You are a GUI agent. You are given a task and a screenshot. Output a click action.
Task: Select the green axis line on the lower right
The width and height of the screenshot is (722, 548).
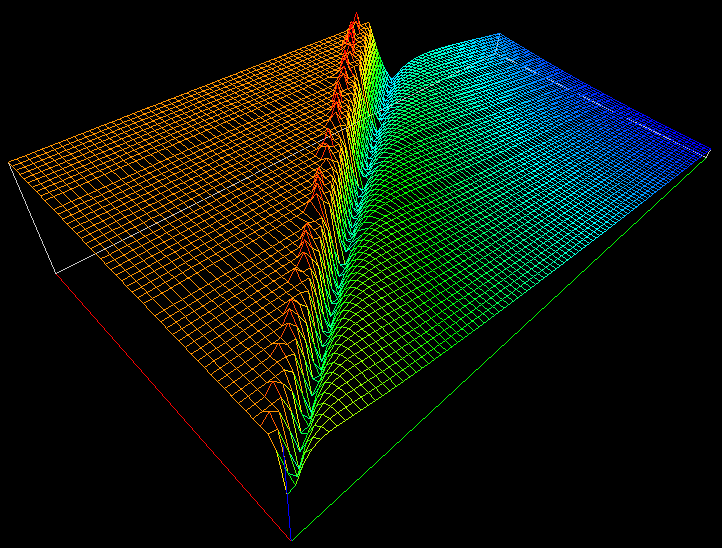tap(500, 350)
